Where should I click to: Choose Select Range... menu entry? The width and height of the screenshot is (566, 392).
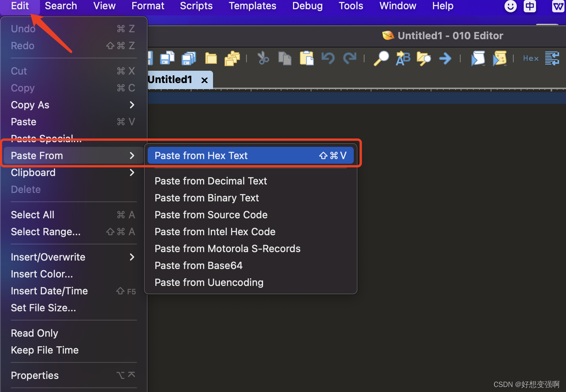(73, 232)
